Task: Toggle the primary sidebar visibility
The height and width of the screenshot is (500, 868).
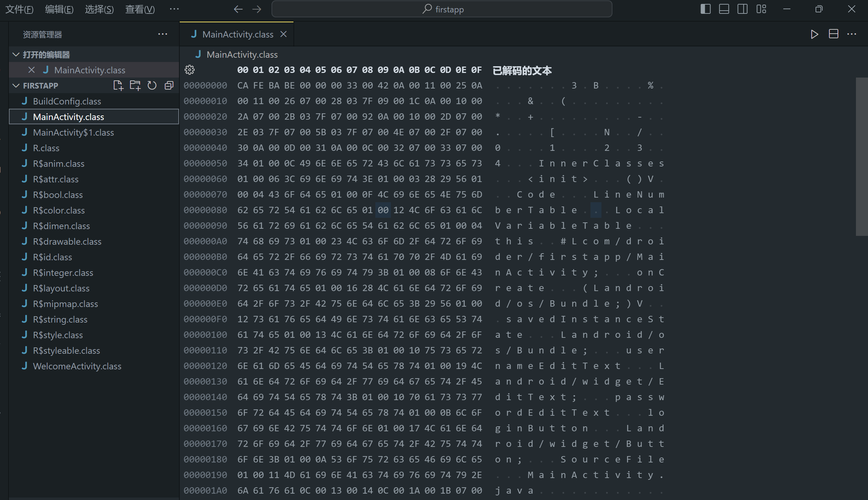Action: [x=706, y=9]
